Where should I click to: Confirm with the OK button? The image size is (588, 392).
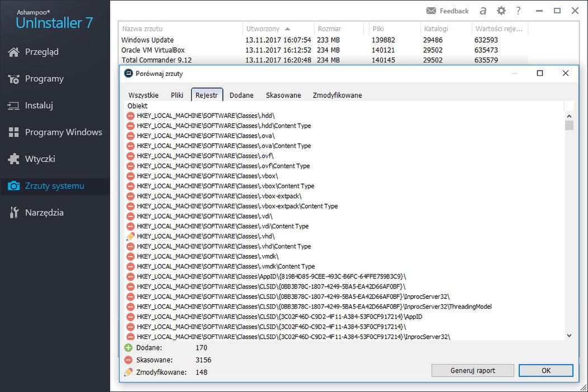pos(546,371)
